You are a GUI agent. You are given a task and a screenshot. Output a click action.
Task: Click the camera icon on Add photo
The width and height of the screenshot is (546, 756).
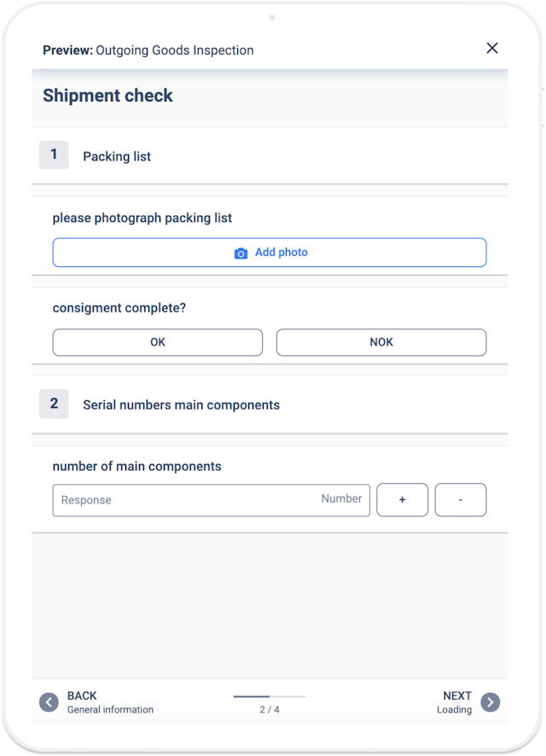(241, 253)
